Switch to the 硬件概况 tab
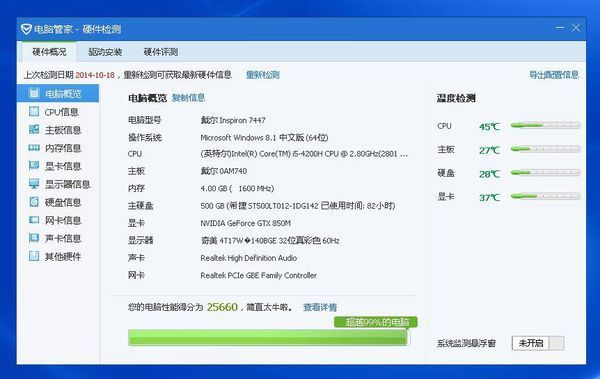This screenshot has width=600, height=379. pos(49,52)
